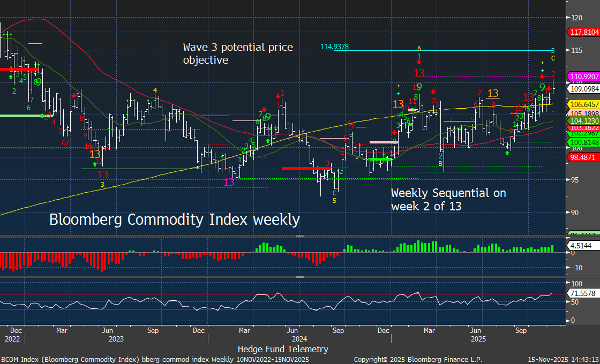Screen dimensions: 600x364
Task: Click the thick green level bar near December 2024
Action: click(380, 160)
